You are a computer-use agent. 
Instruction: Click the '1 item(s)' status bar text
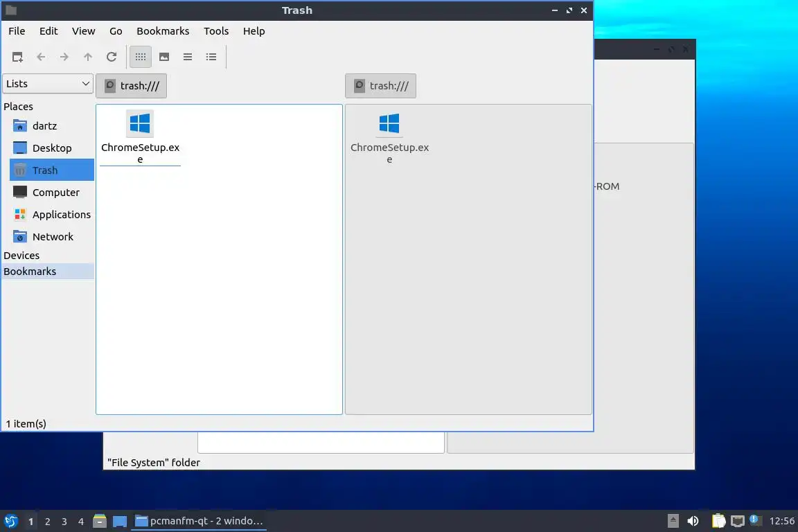pyautogui.click(x=26, y=423)
